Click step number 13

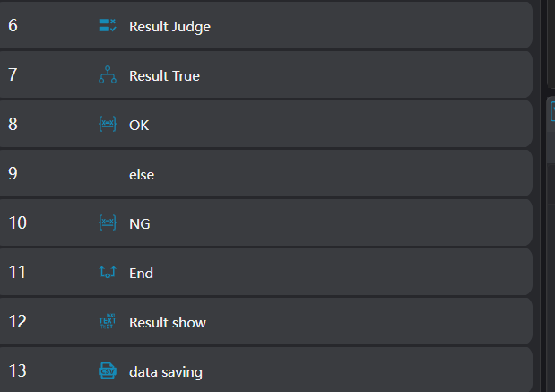click(17, 371)
